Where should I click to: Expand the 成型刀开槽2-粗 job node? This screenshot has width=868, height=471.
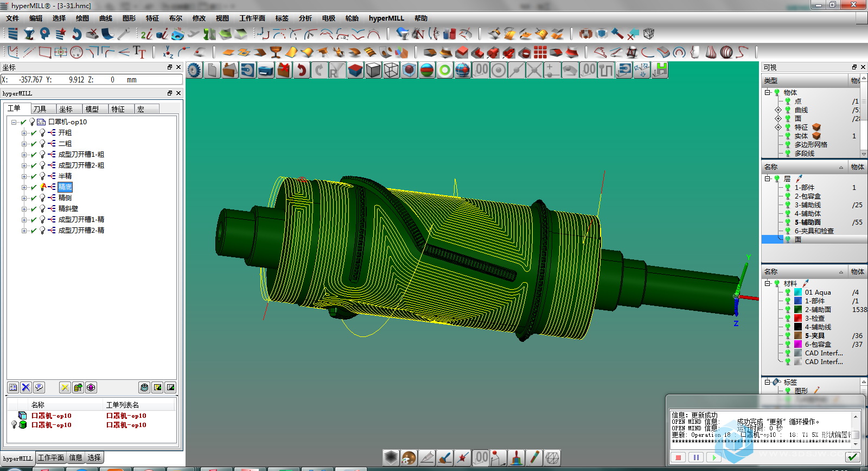24,166
